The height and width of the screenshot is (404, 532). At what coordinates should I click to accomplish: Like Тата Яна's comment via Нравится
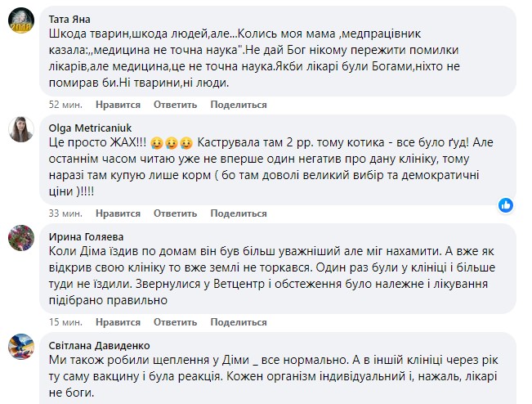click(x=118, y=105)
